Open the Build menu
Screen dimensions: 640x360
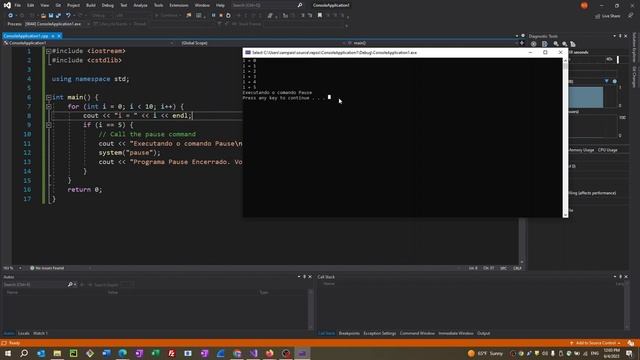tap(91, 5)
